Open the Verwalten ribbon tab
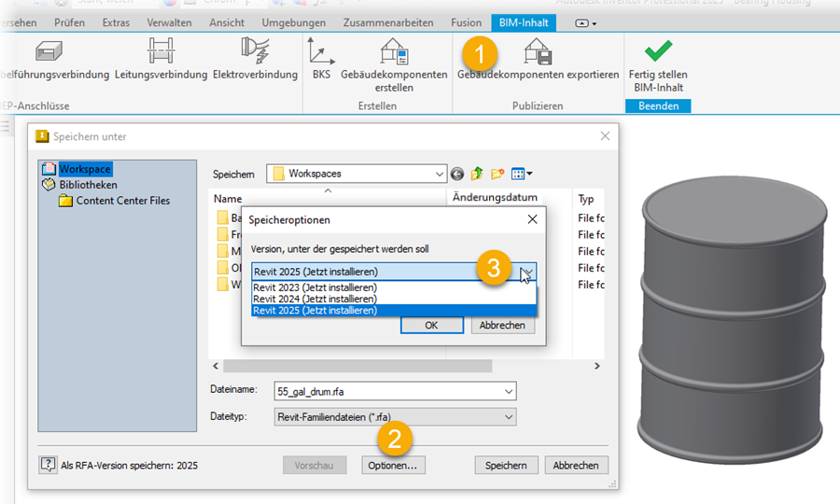 [x=169, y=22]
